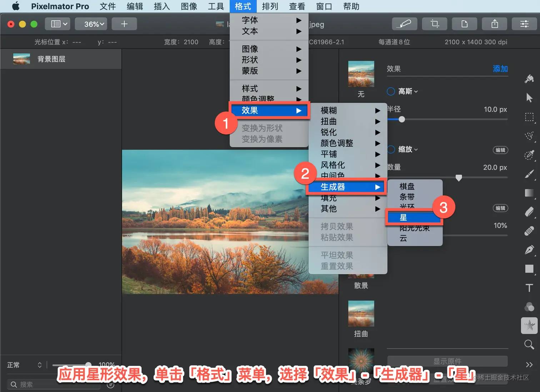Image resolution: width=540 pixels, height=392 pixels.
Task: Adjust the 数量 amount slider handle
Action: click(459, 178)
